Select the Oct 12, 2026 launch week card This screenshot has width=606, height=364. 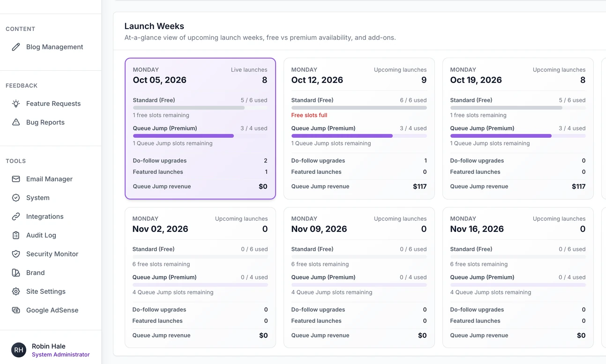(x=359, y=128)
